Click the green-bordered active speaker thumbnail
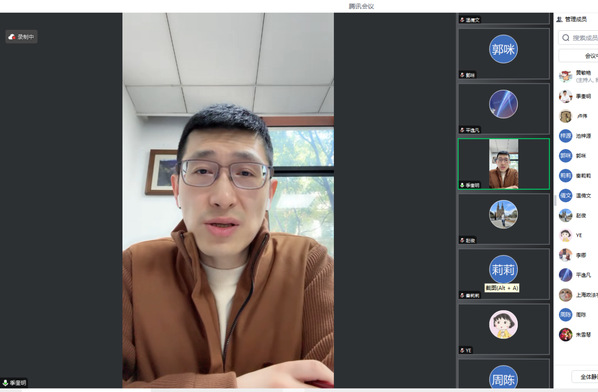Image resolution: width=598 pixels, height=392 pixels. pyautogui.click(x=503, y=164)
